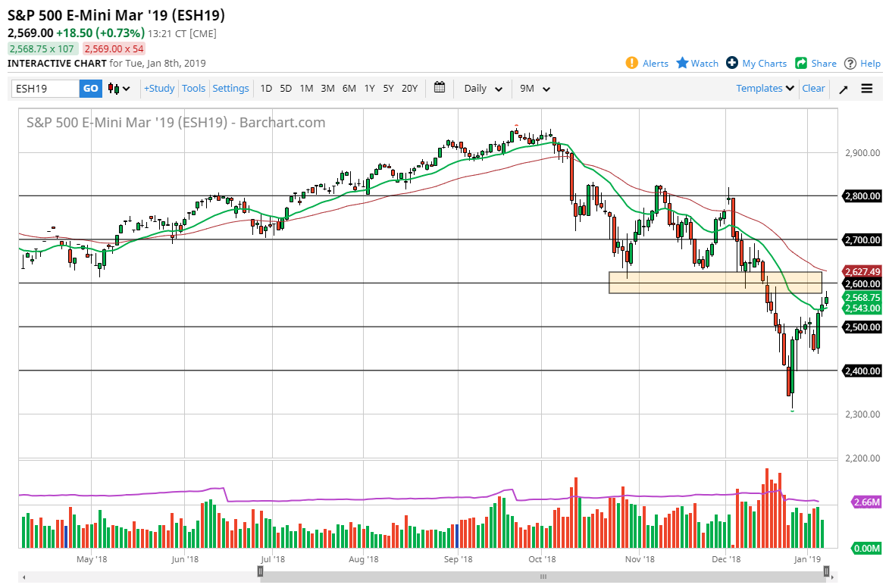Switch to the 1Y timeframe

(x=369, y=89)
